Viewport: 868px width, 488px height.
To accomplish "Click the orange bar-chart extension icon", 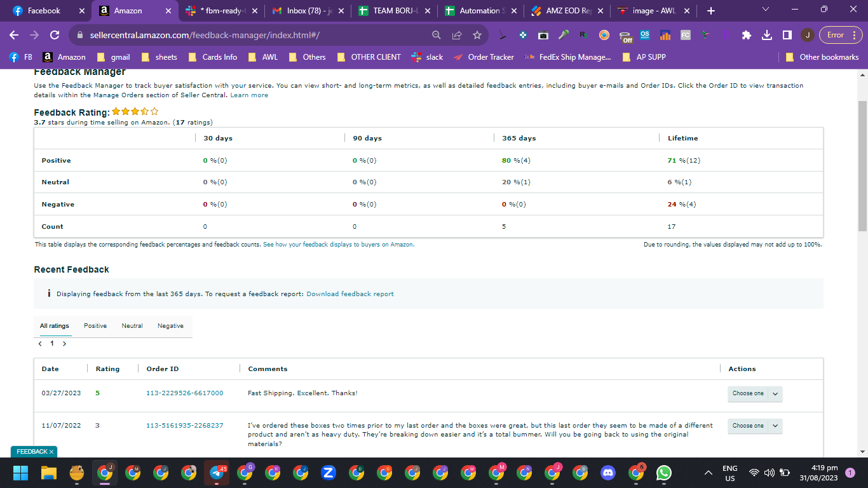I will [665, 35].
